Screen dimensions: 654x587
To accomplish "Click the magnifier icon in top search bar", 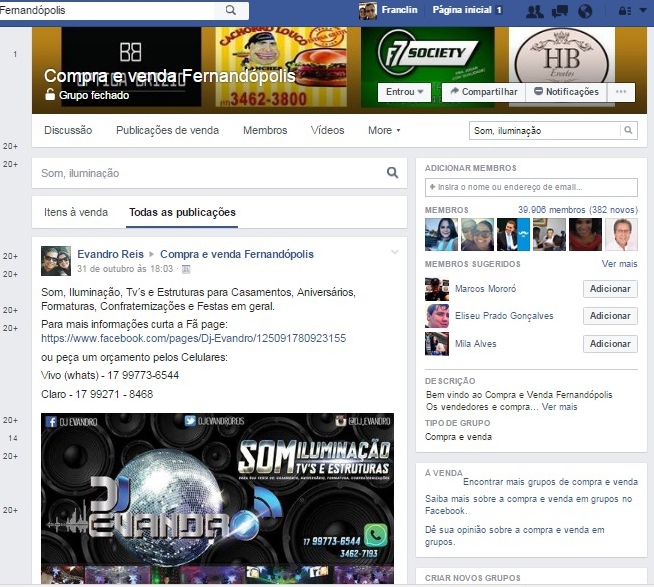I will 231,10.
